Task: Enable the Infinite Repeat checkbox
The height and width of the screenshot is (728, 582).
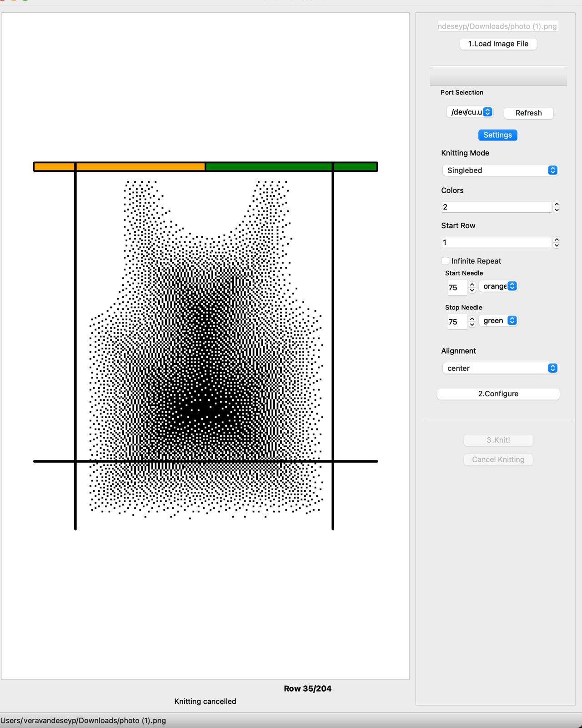Action: pos(446,261)
